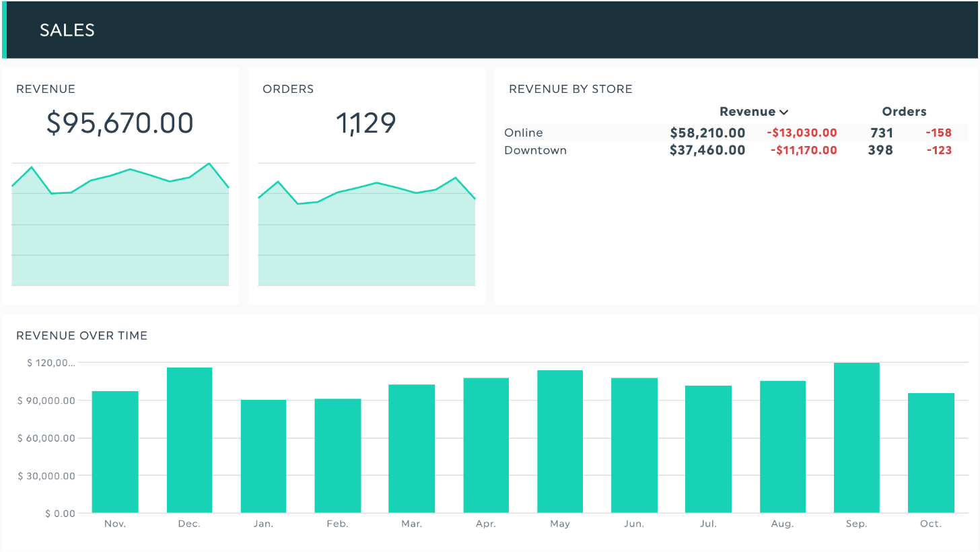Click Downtown revenue value $37,460.00
Screen dimensions: 980x552
[x=707, y=150]
